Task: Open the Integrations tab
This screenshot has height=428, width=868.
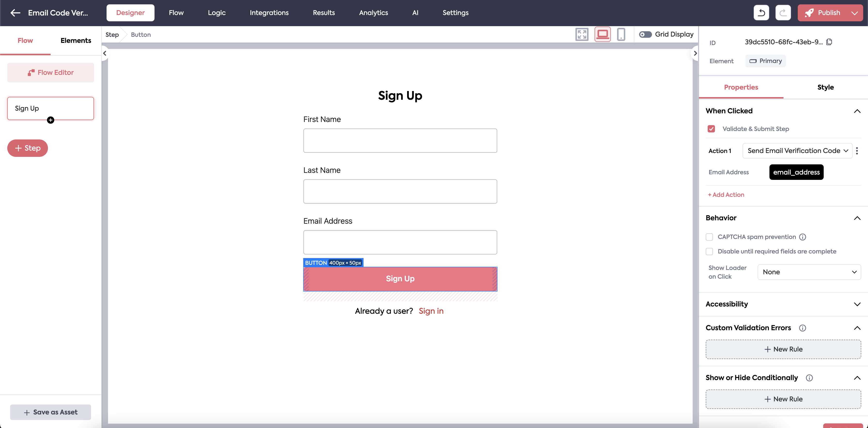Action: (x=269, y=13)
